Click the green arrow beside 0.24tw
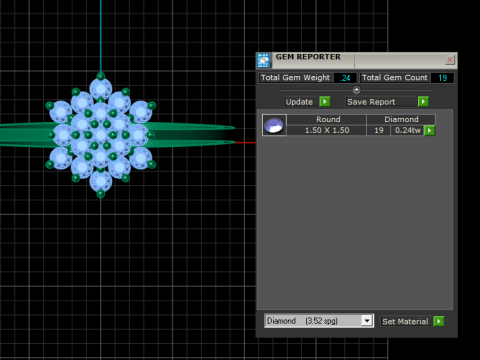480x360 pixels. click(430, 130)
